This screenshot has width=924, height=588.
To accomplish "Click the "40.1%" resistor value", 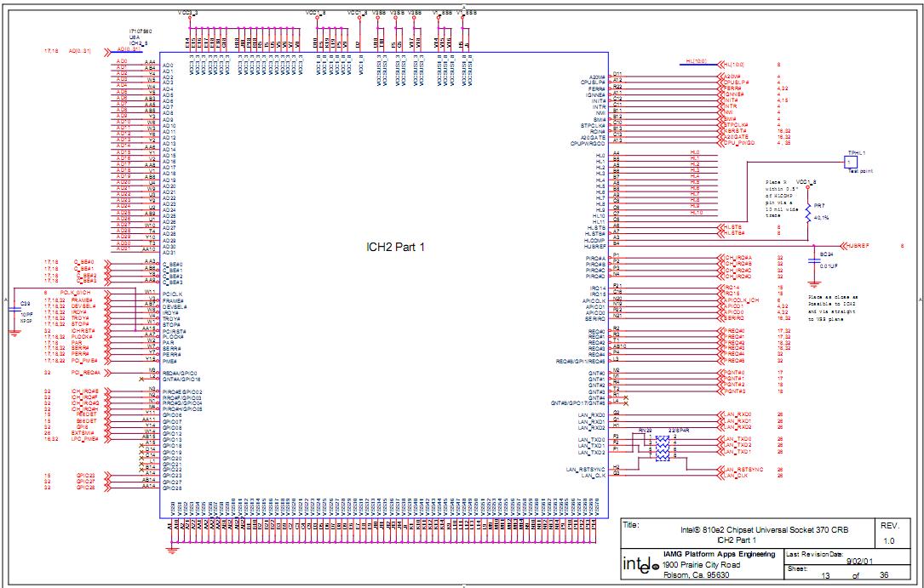I will 822,217.
